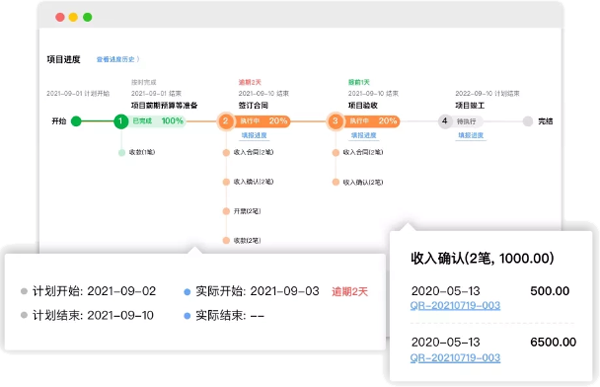Click the 执行中 20% bar of 签订合同

click(x=262, y=121)
